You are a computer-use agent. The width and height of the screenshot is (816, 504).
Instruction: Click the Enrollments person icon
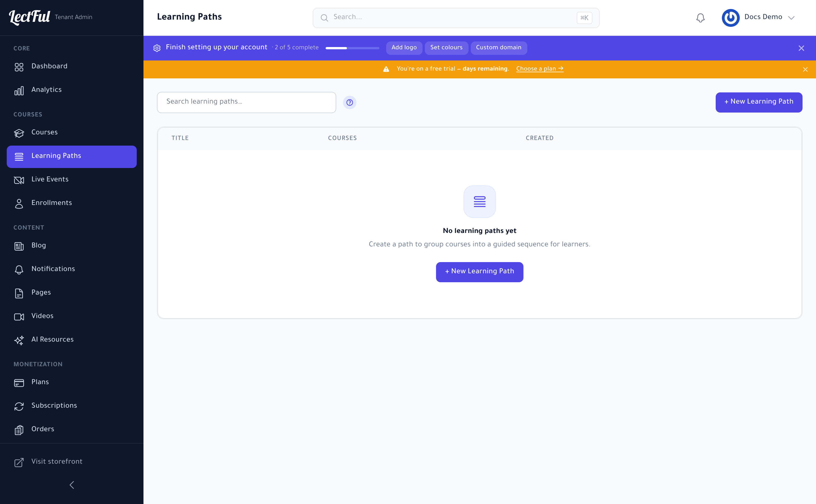[x=19, y=204]
